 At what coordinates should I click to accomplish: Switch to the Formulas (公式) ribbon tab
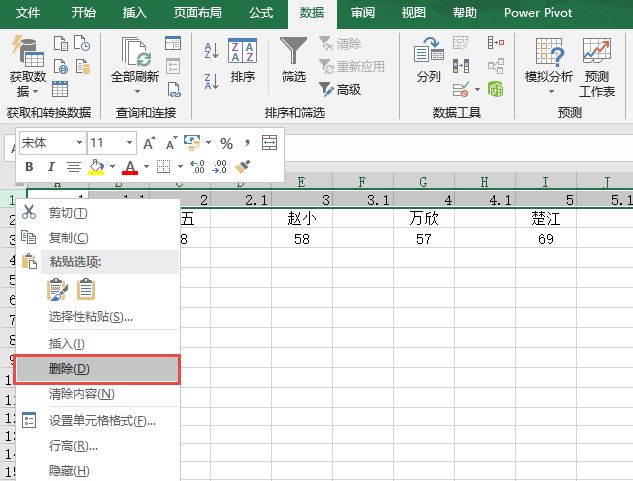(260, 13)
